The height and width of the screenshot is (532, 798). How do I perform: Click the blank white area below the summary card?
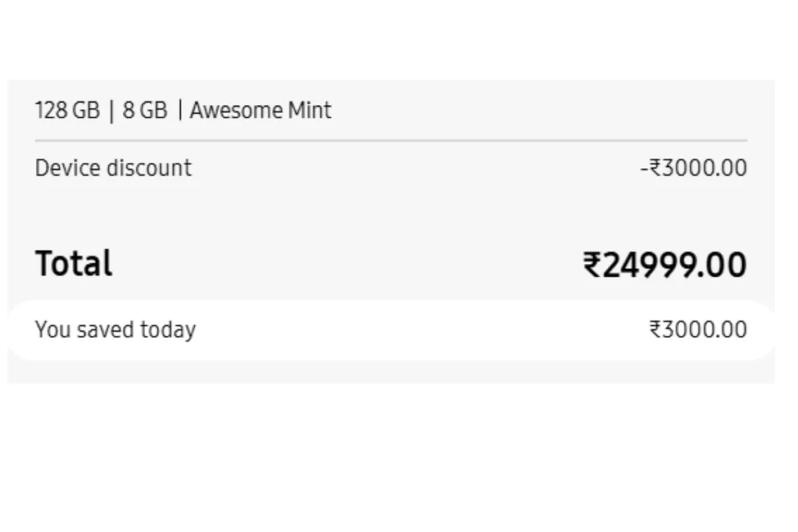(x=391, y=458)
